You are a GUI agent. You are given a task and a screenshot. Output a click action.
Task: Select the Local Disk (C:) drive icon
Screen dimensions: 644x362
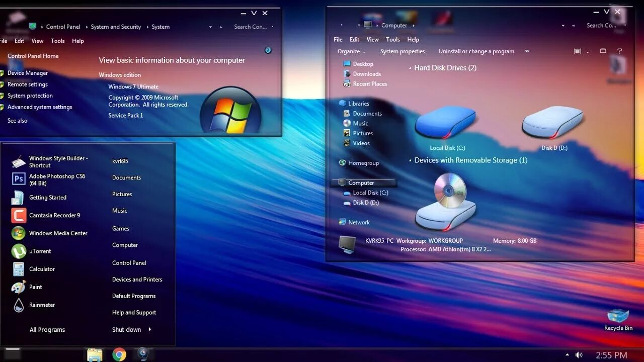tap(446, 123)
